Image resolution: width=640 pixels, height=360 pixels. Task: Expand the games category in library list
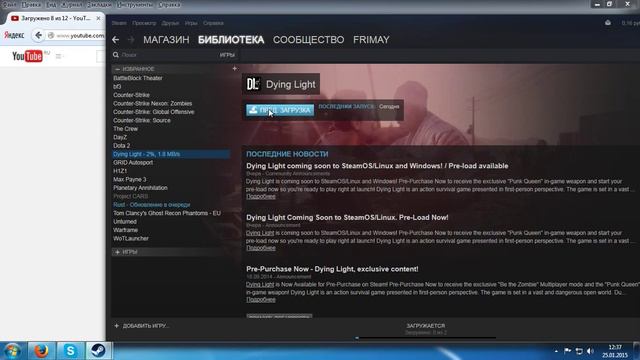[x=118, y=252]
